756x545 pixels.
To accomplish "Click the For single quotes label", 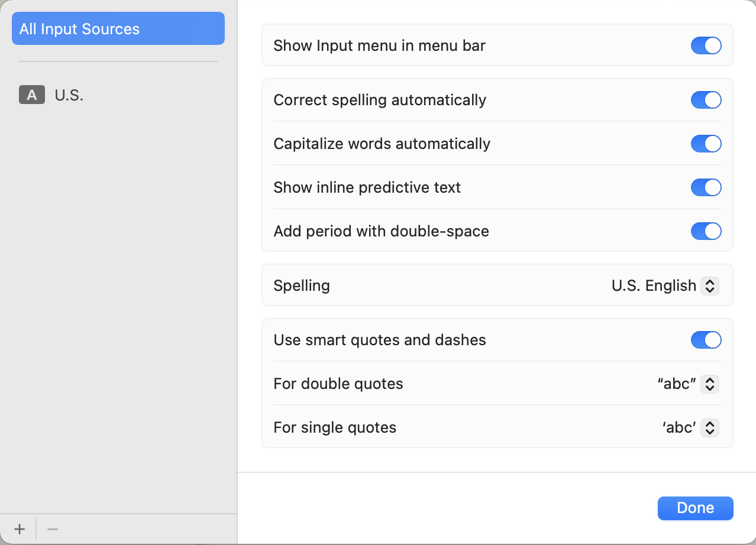I will 335,428.
